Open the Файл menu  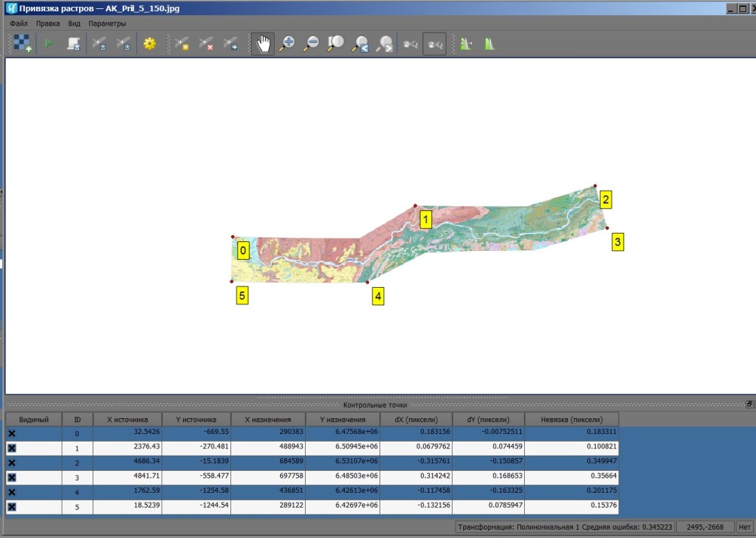pyautogui.click(x=19, y=24)
